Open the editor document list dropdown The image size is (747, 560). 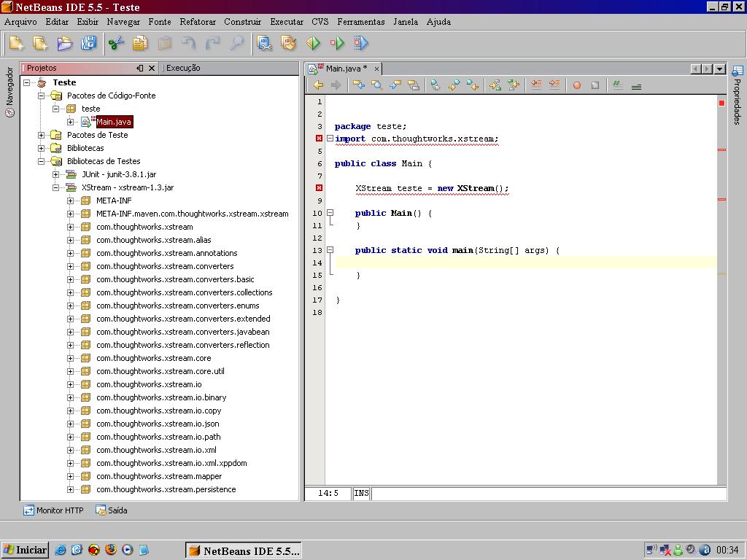coord(720,69)
